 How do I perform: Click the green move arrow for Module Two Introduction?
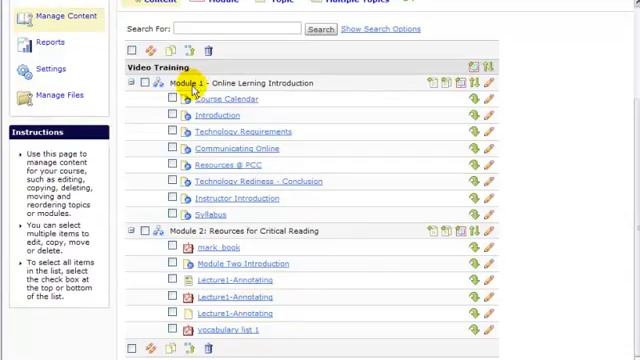click(474, 264)
